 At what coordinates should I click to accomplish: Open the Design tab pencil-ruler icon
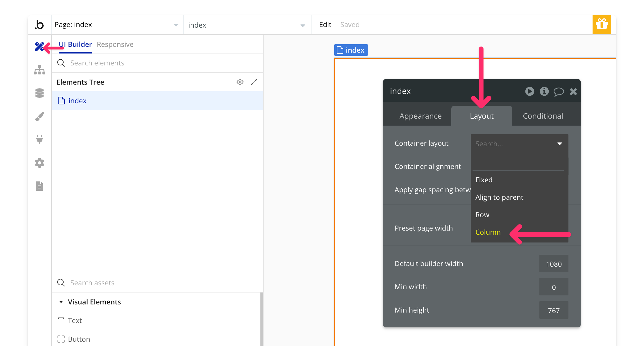(39, 47)
